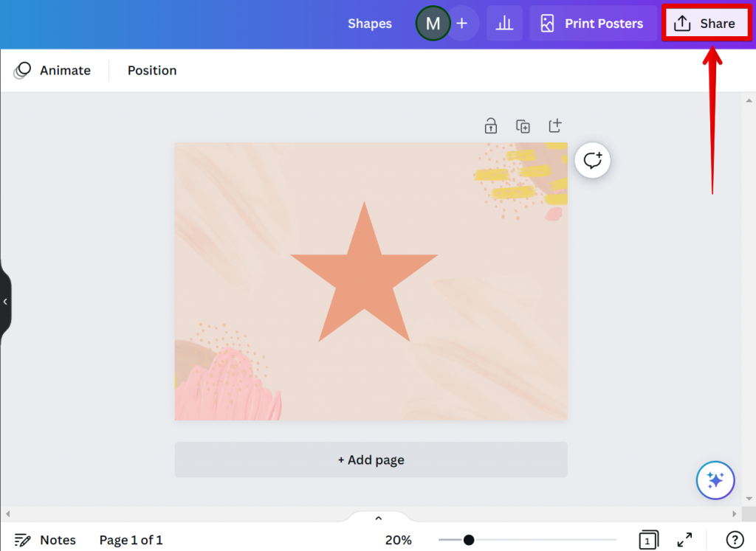The height and width of the screenshot is (551, 756).
Task: Open comments with the speech bubble icon
Action: [592, 160]
